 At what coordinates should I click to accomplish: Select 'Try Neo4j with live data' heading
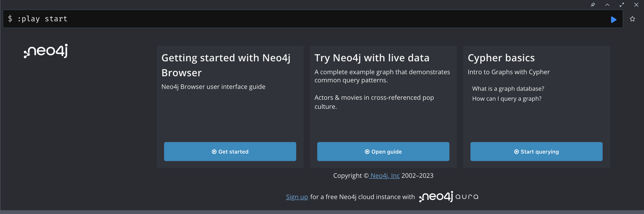pos(372,58)
